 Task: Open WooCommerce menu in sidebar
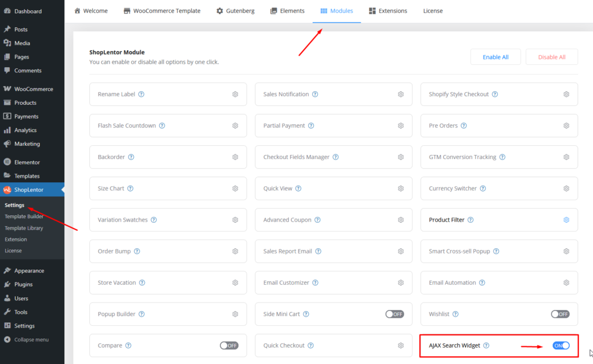point(32,89)
